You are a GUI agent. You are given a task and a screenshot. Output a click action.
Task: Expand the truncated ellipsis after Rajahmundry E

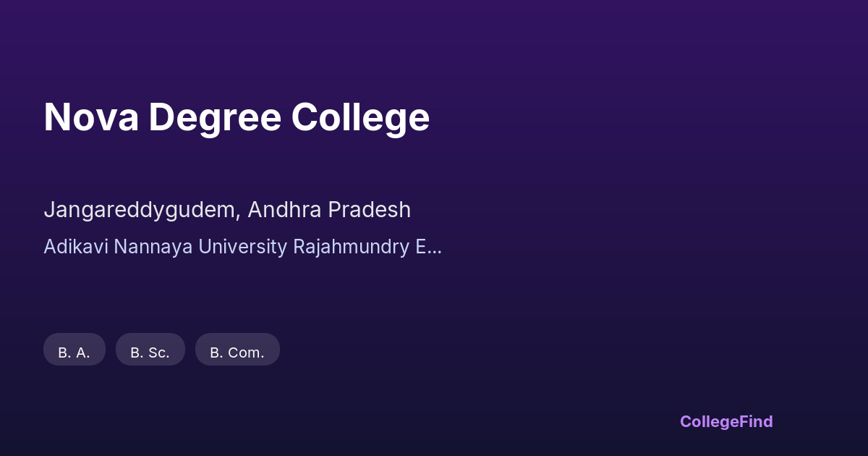pyautogui.click(x=435, y=248)
